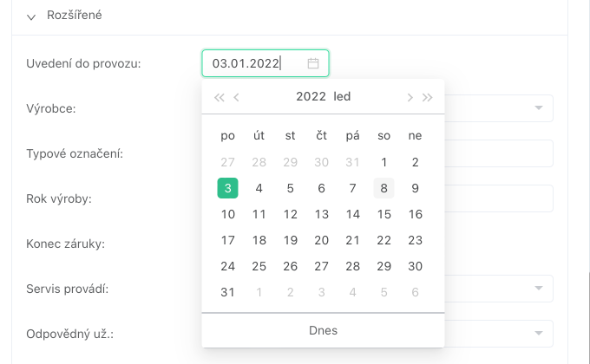This screenshot has width=590, height=364.
Task: Open the Servis provádí dropdown
Action: tap(538, 288)
